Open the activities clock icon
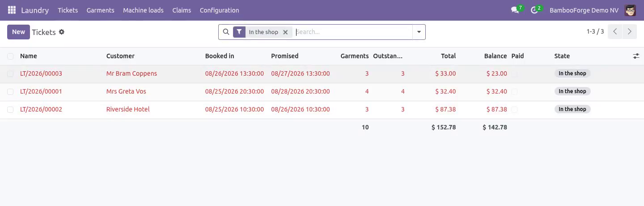The height and width of the screenshot is (206, 644). pos(534,10)
